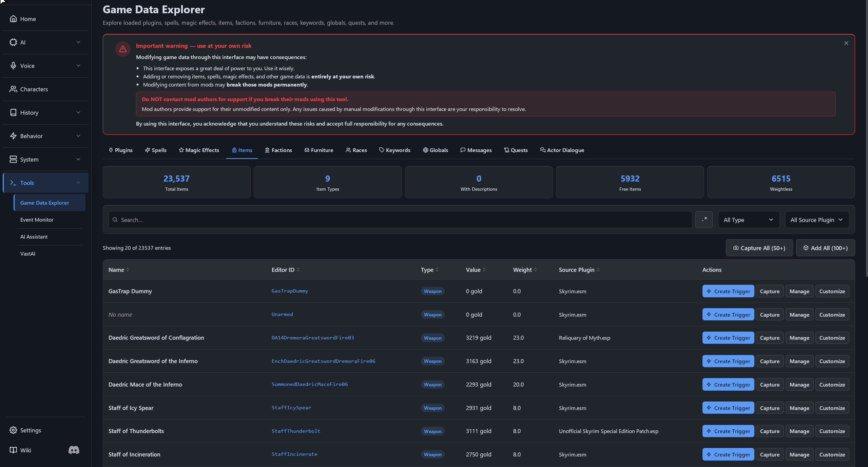The image size is (868, 467).
Task: Create Trigger for GasTrap Dummy
Action: [728, 291]
